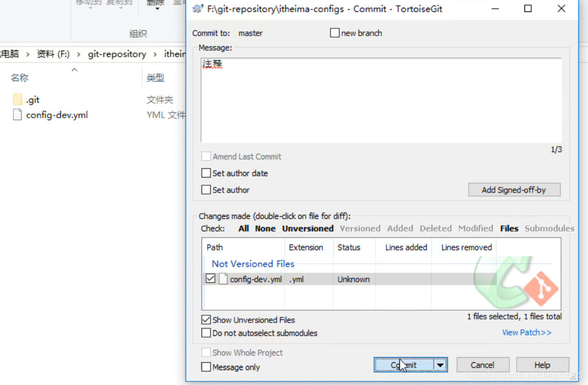Uncheck config-dev.yml in the changes list
Screen dimensions: 588x385
tap(210, 279)
